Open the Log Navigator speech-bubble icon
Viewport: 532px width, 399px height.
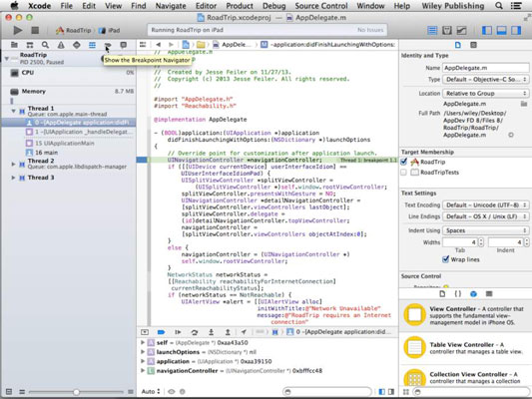coord(123,45)
